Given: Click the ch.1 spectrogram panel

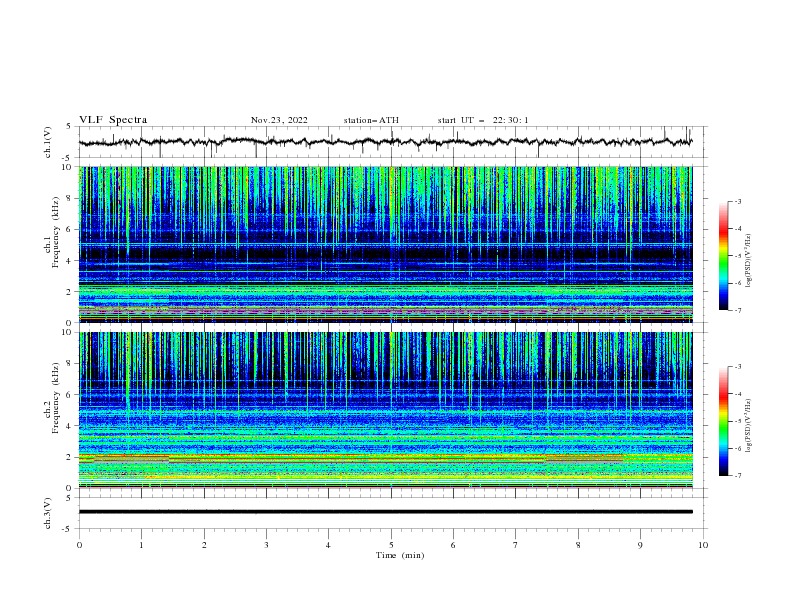Looking at the screenshot, I should tap(385, 244).
